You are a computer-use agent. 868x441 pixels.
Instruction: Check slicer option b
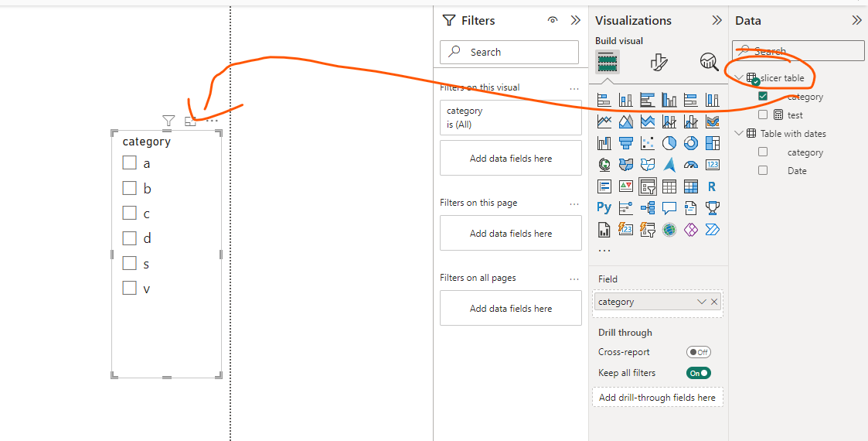pos(130,188)
